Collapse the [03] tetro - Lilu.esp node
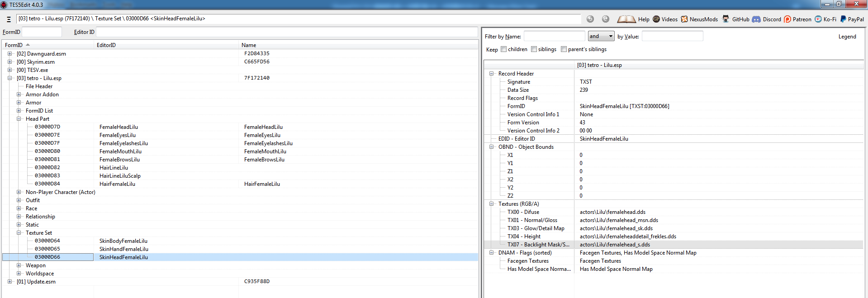Viewport: 868px width, 298px height. pos(9,78)
